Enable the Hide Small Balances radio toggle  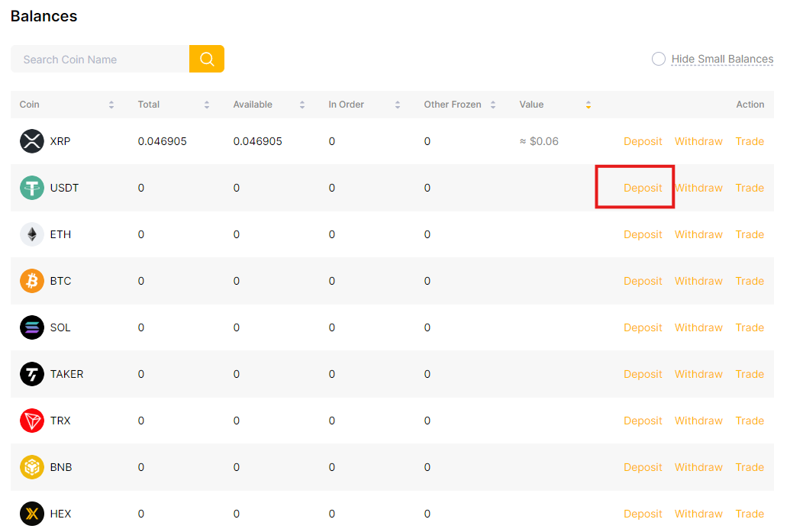point(659,59)
